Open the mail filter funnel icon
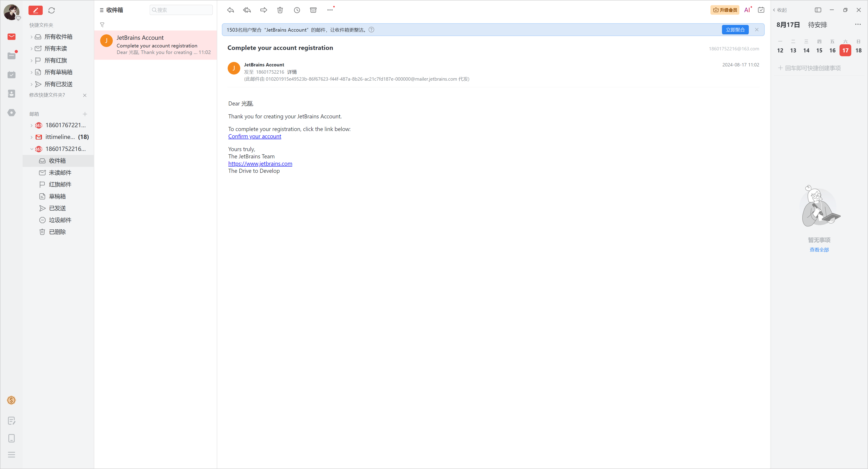The height and width of the screenshot is (469, 868). pos(102,25)
